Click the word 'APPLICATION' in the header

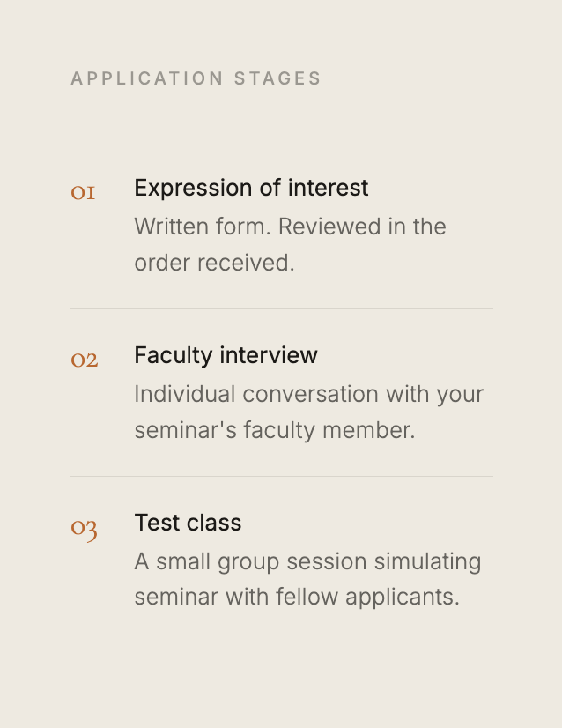coord(147,78)
